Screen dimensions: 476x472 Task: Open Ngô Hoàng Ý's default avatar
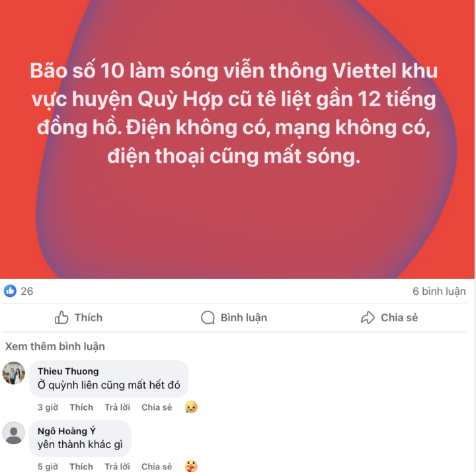point(14,433)
